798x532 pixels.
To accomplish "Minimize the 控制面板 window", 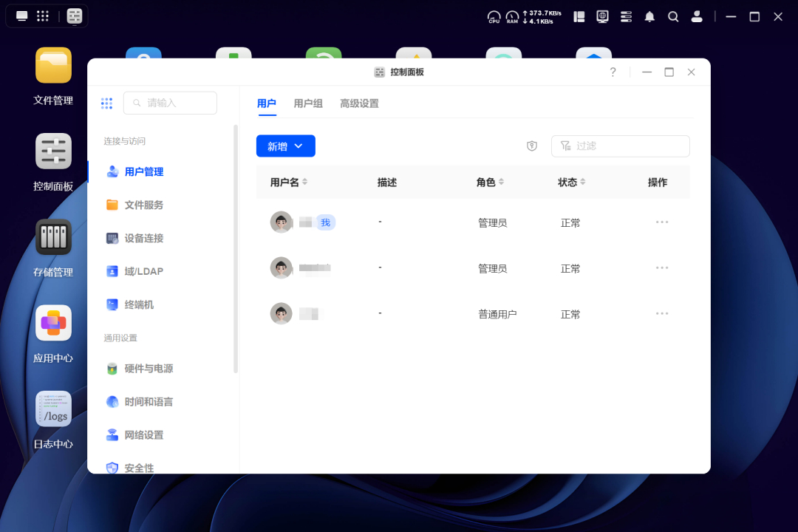I will [x=647, y=72].
